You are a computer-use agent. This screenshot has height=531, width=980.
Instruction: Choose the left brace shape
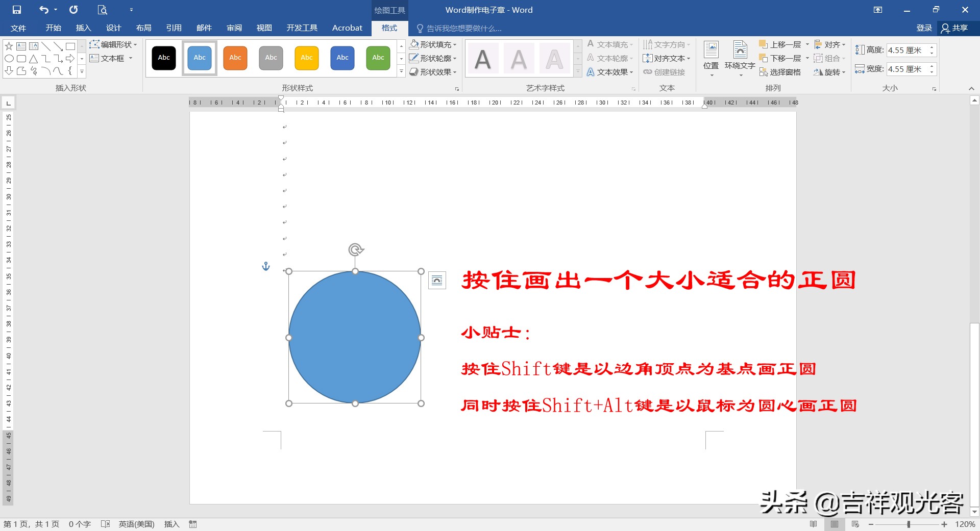[x=70, y=71]
